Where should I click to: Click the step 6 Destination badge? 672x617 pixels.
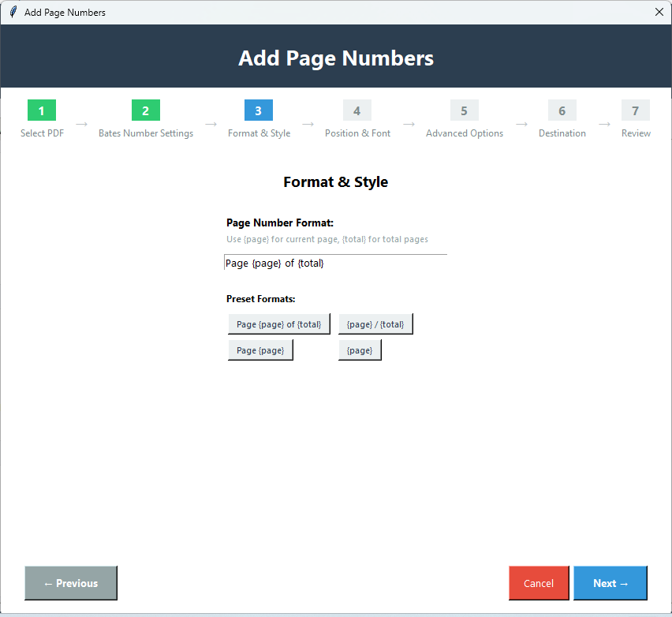[x=562, y=110]
